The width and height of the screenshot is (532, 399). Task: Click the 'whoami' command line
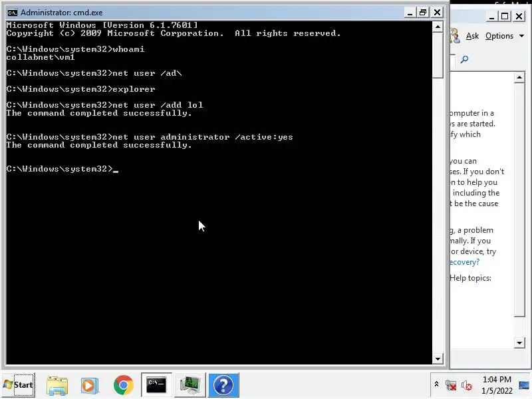pyautogui.click(x=75, y=49)
